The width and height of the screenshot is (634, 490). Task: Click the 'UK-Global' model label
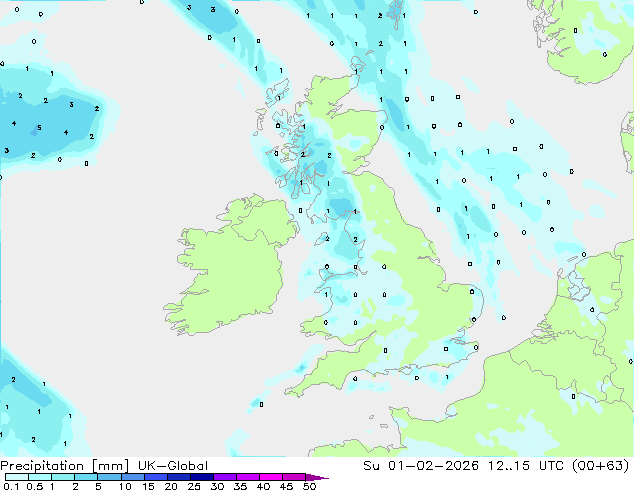[173, 466]
